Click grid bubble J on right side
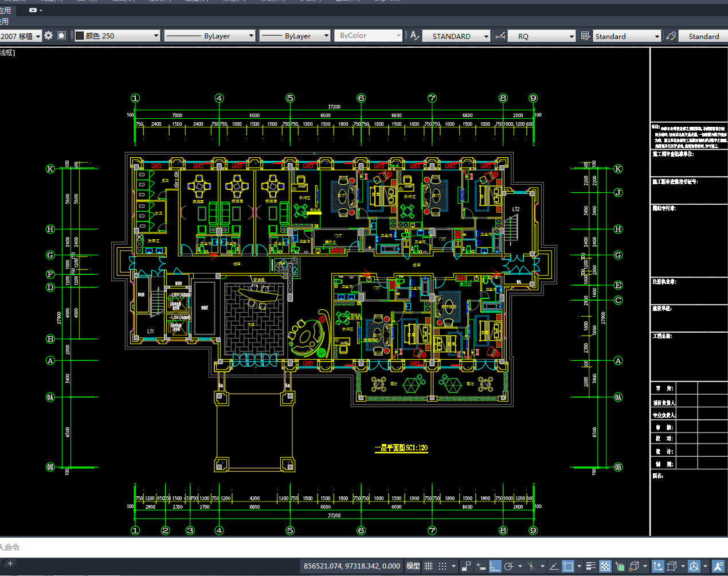728x576 pixels. (618, 193)
